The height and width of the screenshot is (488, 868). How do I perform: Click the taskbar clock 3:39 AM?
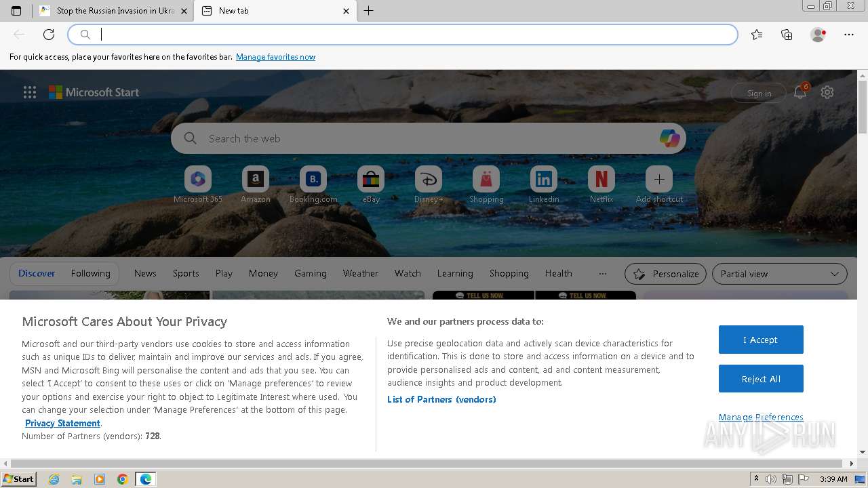[x=833, y=479]
